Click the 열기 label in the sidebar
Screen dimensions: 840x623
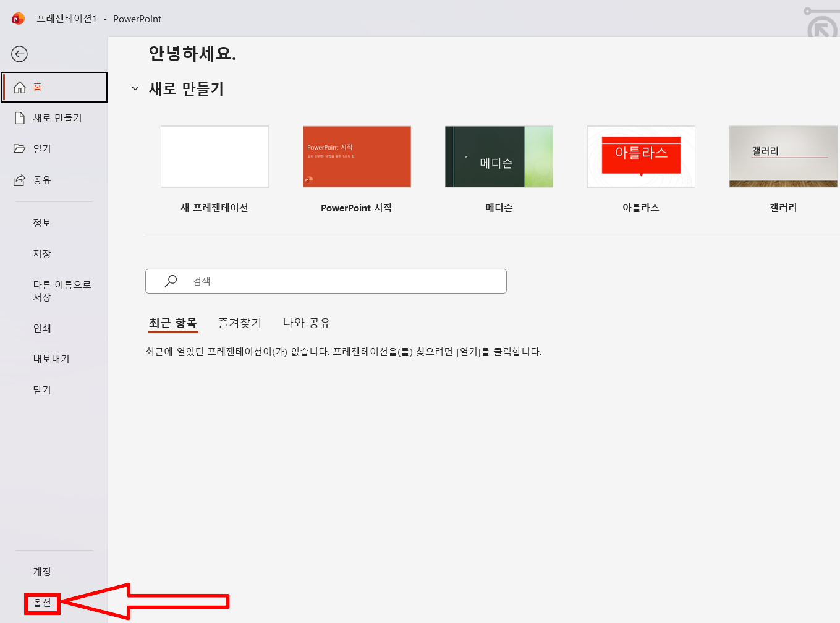click(x=42, y=149)
